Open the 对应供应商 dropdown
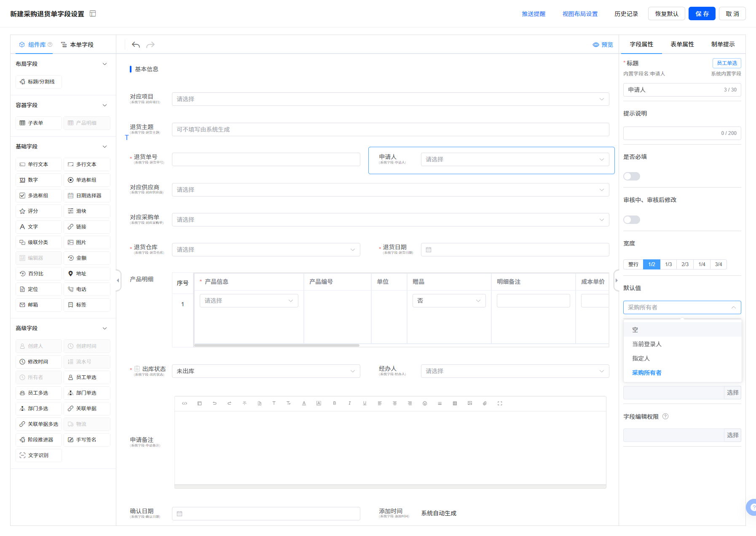 point(390,190)
